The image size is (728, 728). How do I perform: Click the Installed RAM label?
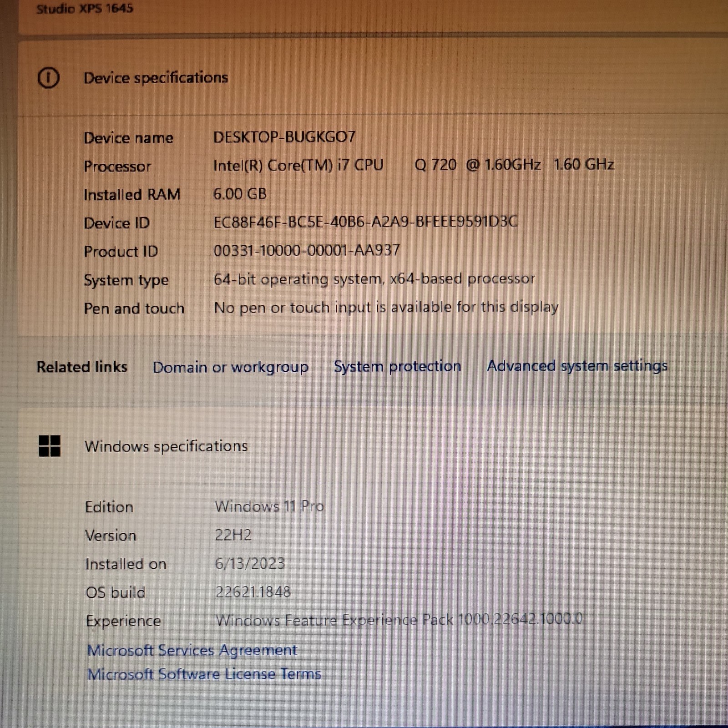pos(132,195)
